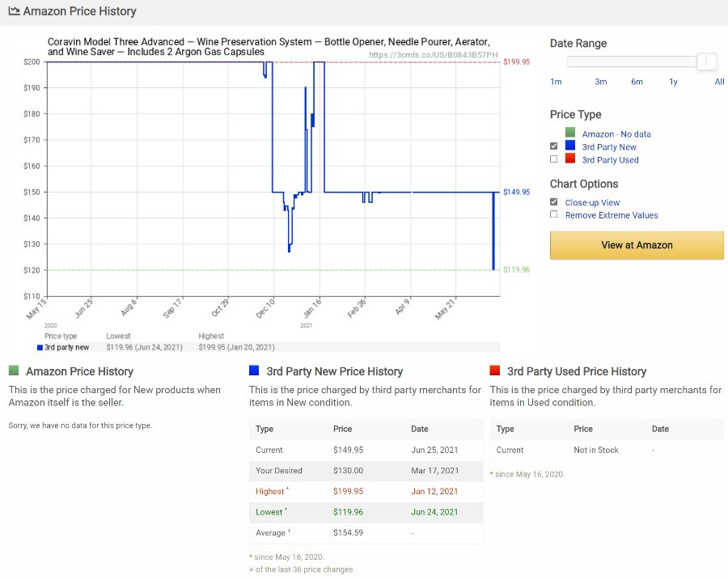Image resolution: width=728 pixels, height=580 pixels.
Task: Click blue square beside 3rd Party New Price History
Action: point(254,370)
